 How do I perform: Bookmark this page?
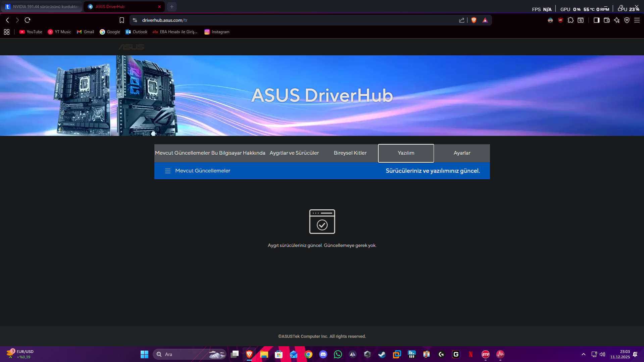pyautogui.click(x=122, y=20)
